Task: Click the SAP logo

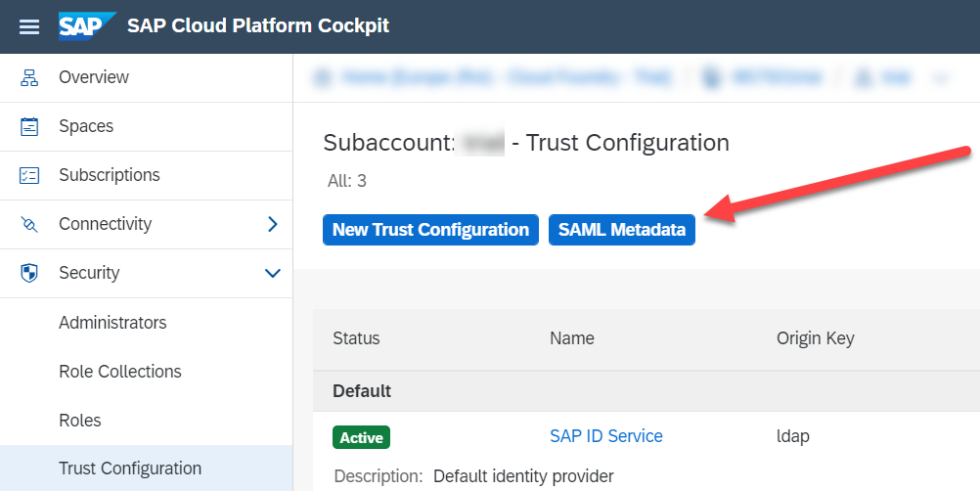Action: click(87, 25)
